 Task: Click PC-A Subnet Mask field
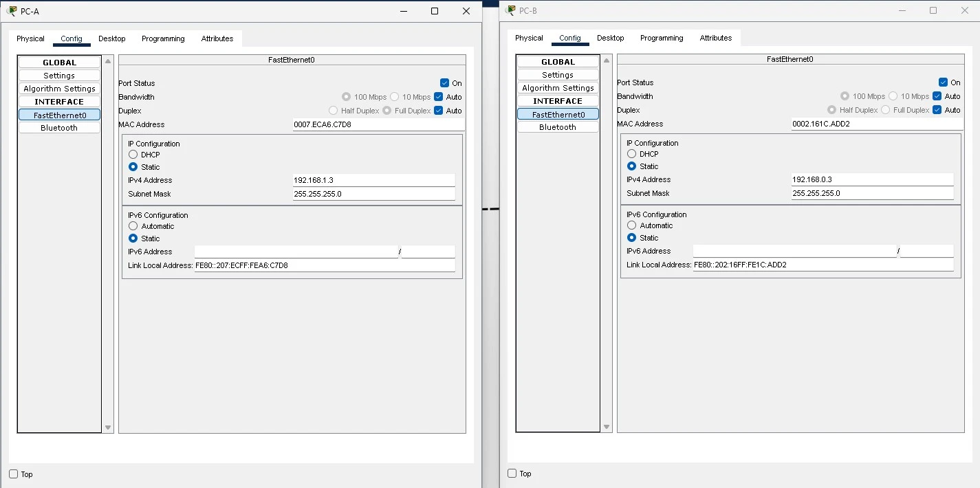[x=373, y=194]
